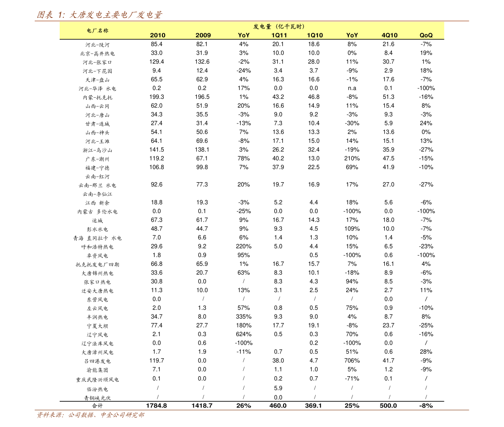Select the 500.0 total under 4Q10
This screenshot has height=427, width=504.
[x=388, y=406]
